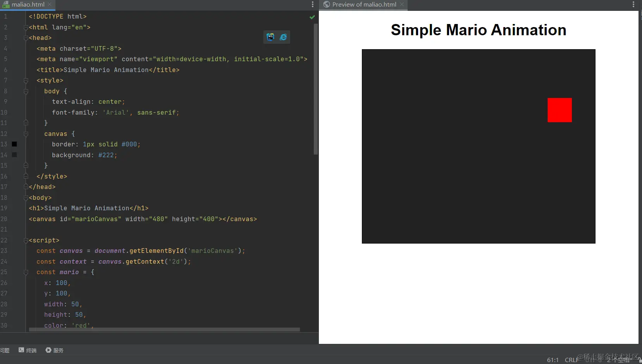Click 'height: 50,' property line
The height and width of the screenshot is (364, 642).
[65, 315]
